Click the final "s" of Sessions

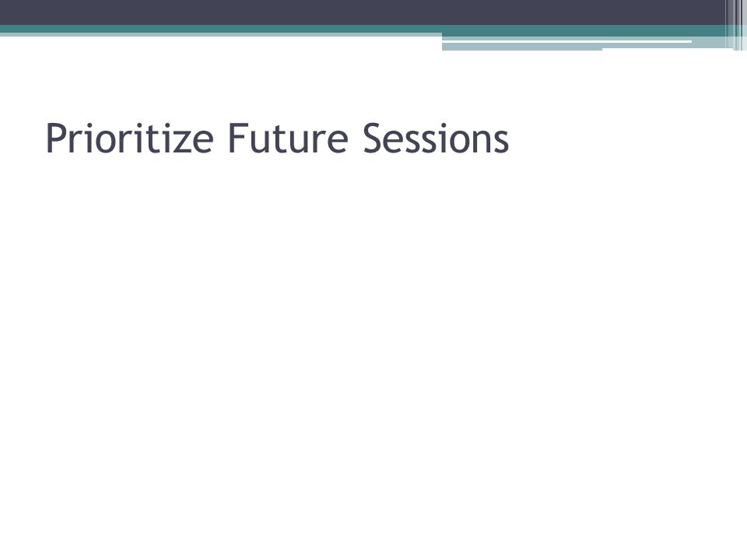coord(501,142)
